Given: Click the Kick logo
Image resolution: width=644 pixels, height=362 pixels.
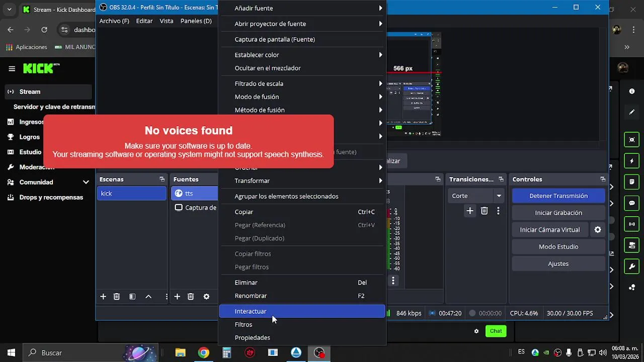Looking at the screenshot, I should click(40, 68).
